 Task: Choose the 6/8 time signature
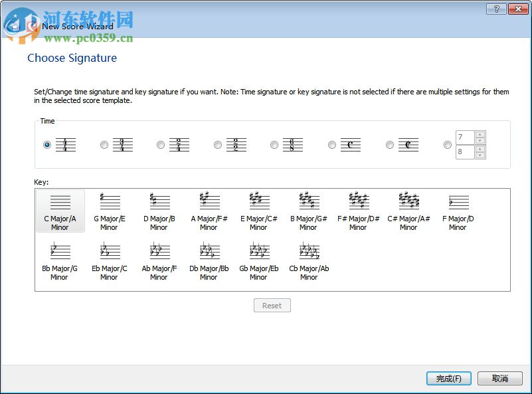(274, 144)
